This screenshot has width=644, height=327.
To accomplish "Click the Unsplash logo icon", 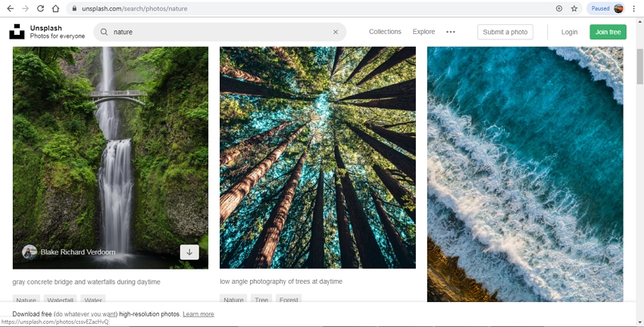I will pos(17,32).
